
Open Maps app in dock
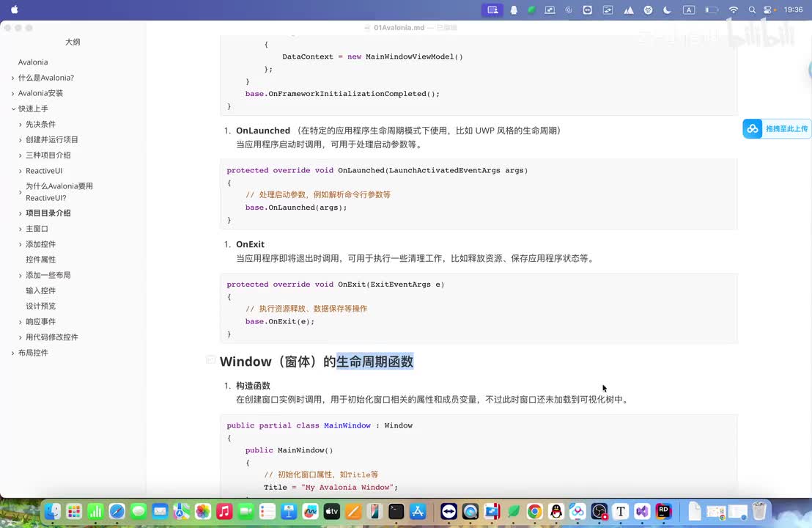click(x=181, y=512)
